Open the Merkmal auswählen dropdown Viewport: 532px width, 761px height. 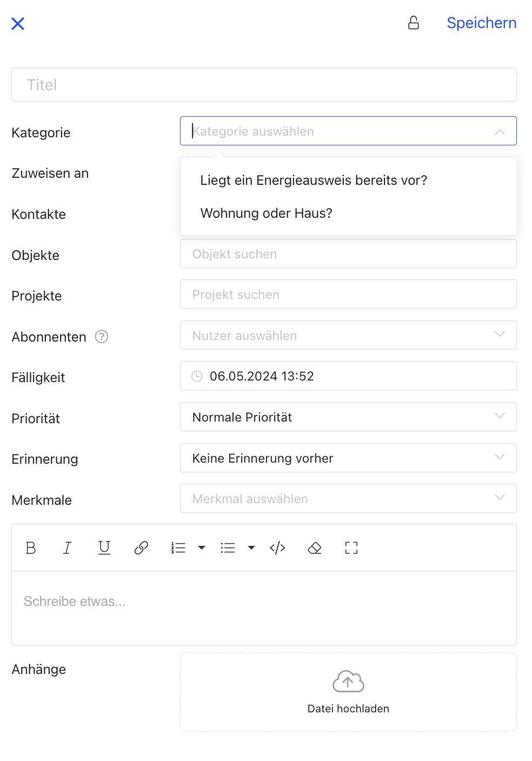(348, 498)
